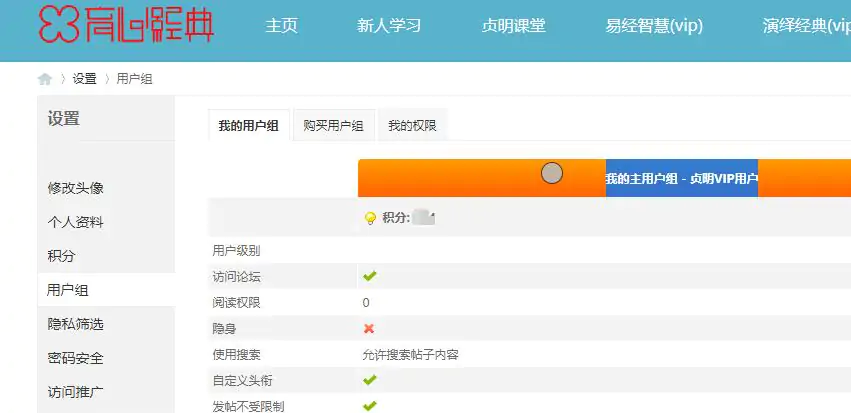Click the green check for 自定义头衔
The image size is (851, 413).
point(370,380)
